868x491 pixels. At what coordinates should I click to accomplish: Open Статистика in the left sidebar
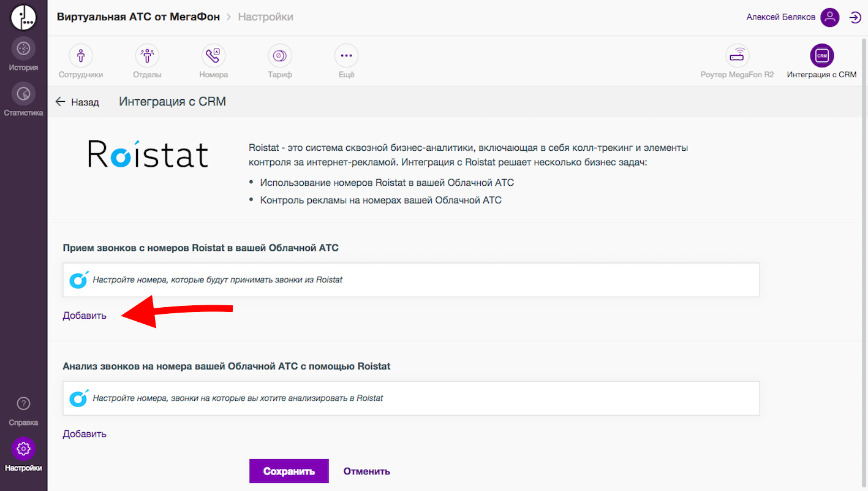pos(23,94)
